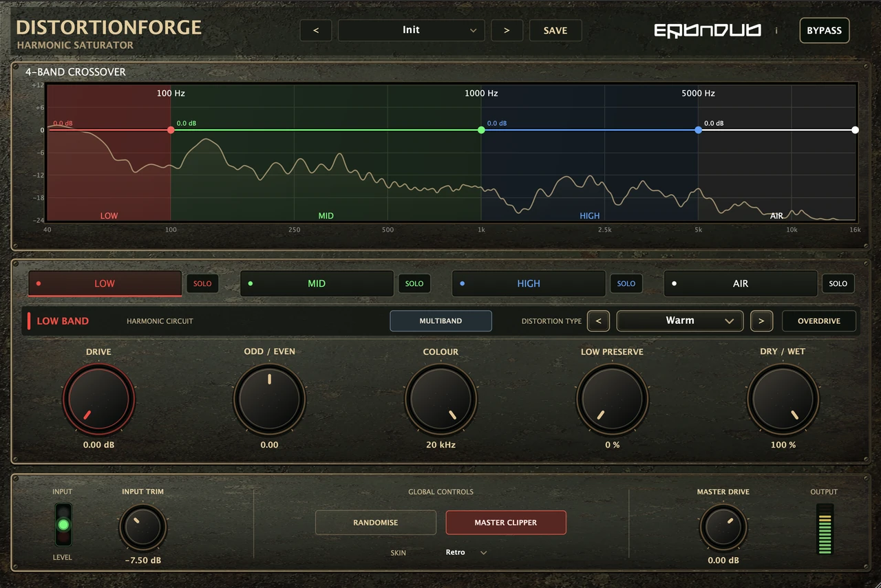Select the previous distortion type arrow
881x588 pixels.
pyautogui.click(x=599, y=320)
